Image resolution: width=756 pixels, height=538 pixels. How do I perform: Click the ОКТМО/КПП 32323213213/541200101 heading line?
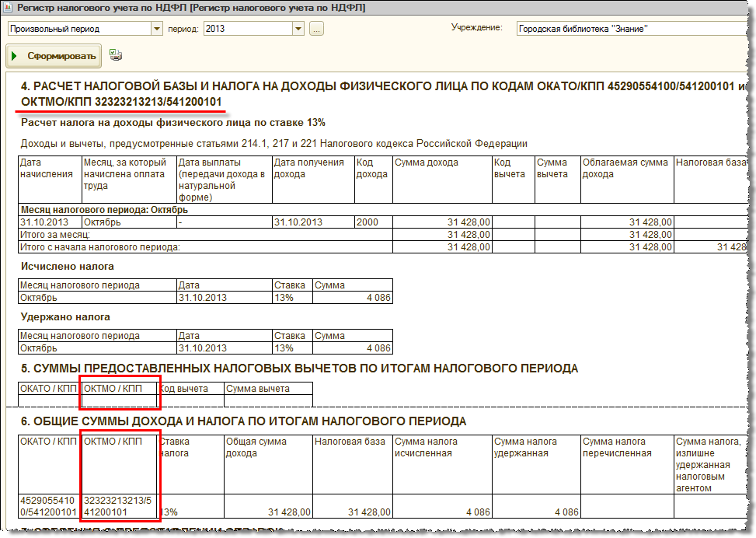coord(121,102)
